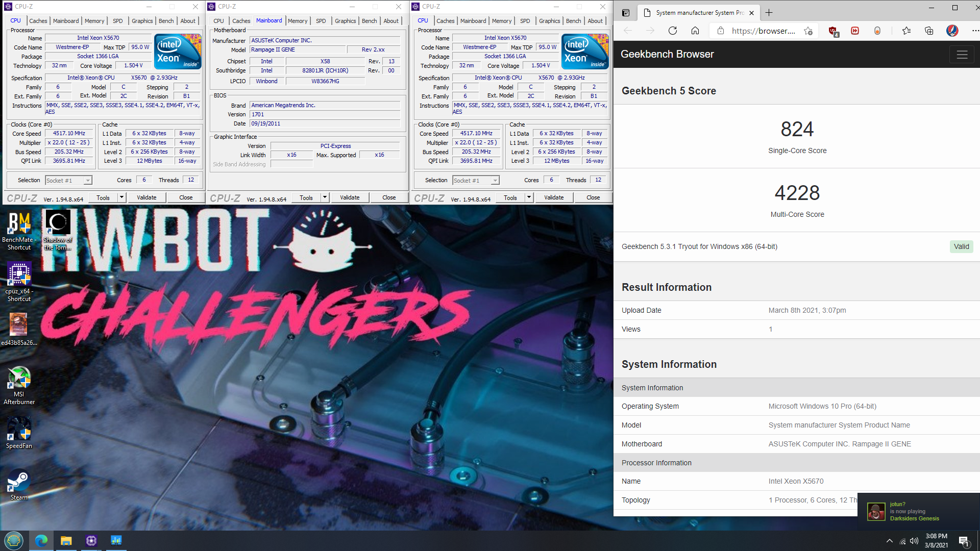Click the 4228 Multi-Core Score value
The height and width of the screenshot is (551, 980).
(797, 193)
